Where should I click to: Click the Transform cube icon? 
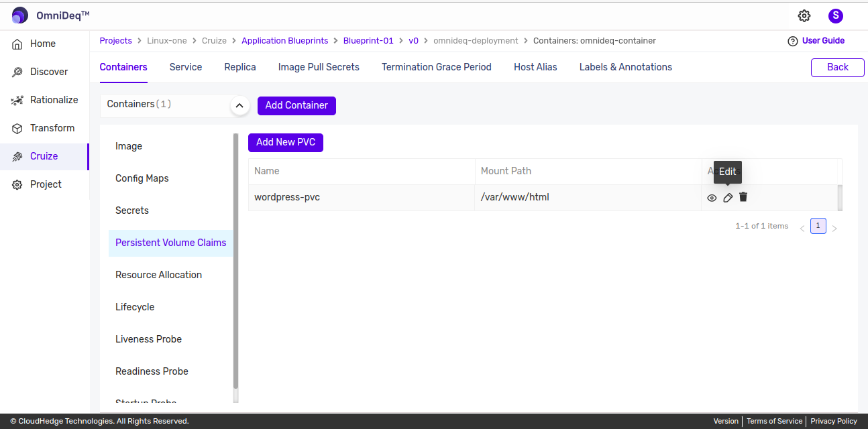(x=17, y=128)
